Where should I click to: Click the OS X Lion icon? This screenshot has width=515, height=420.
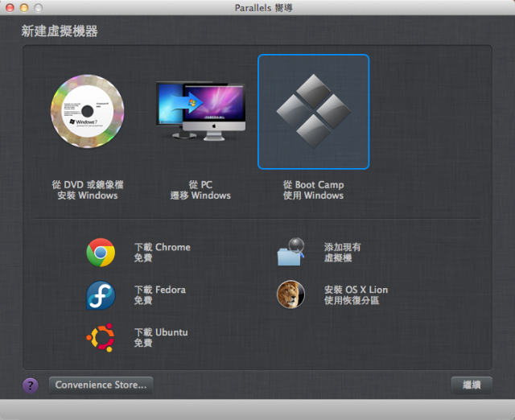point(290,294)
